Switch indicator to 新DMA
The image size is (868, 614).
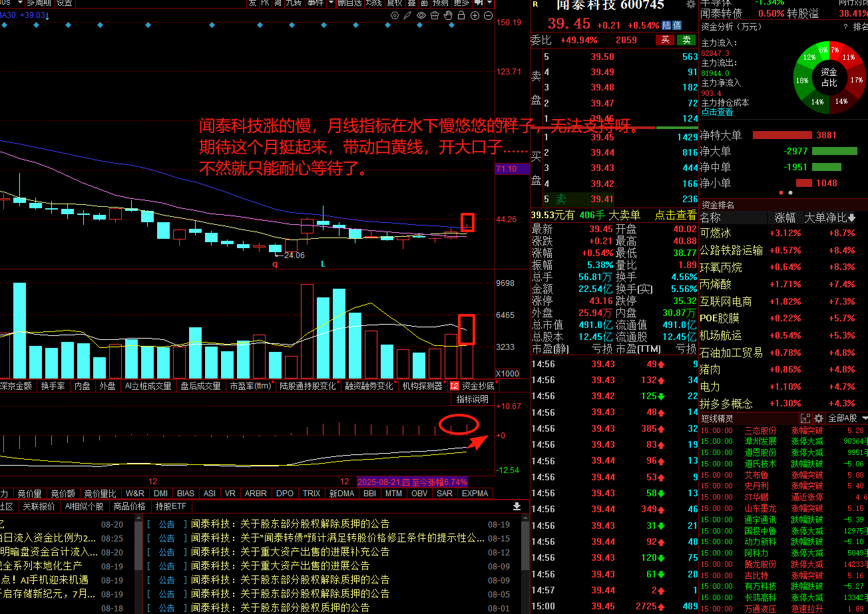coord(341,494)
